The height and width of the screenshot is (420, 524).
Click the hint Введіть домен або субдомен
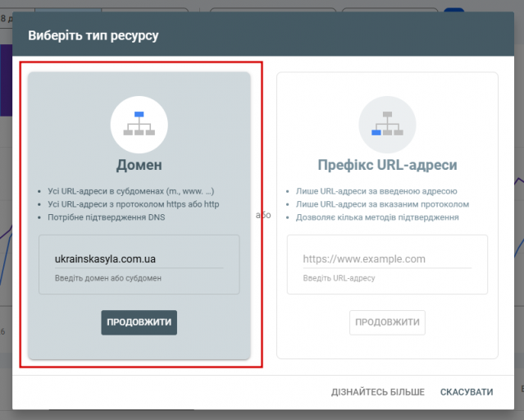click(108, 278)
